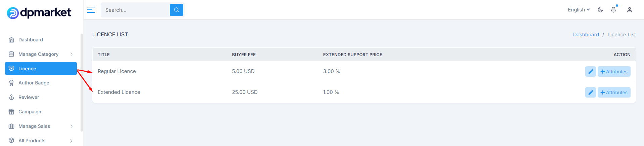Follow the Dashboard breadcrumb link

click(586, 35)
